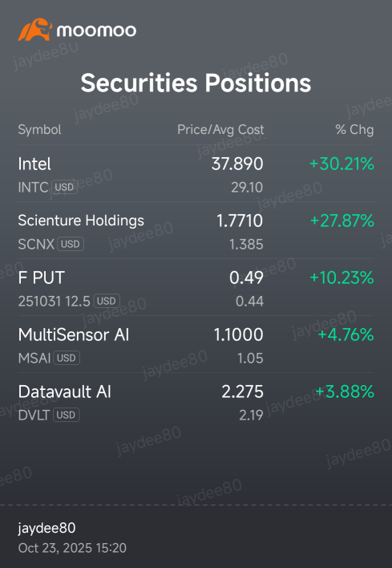Screen dimensions: 392x568
Task: Select the USD badge next to SCNX
Action: coord(71,244)
